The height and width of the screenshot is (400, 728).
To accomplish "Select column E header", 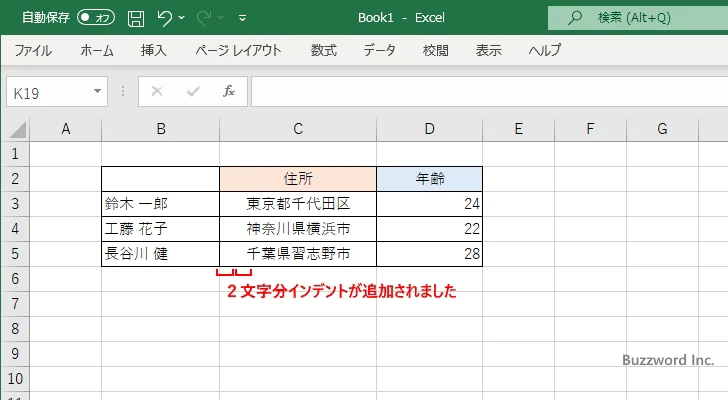I will click(519, 129).
